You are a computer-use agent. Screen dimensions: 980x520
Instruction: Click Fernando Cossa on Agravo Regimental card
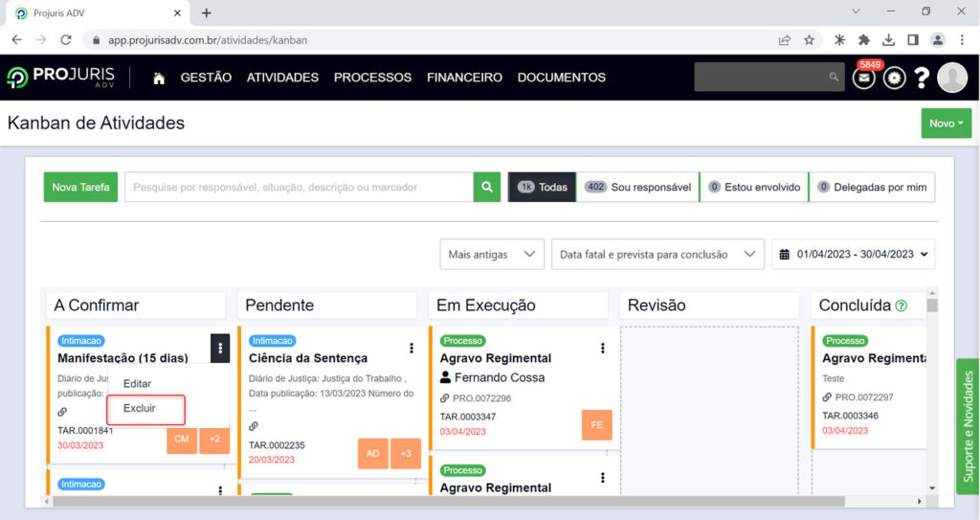click(x=500, y=377)
